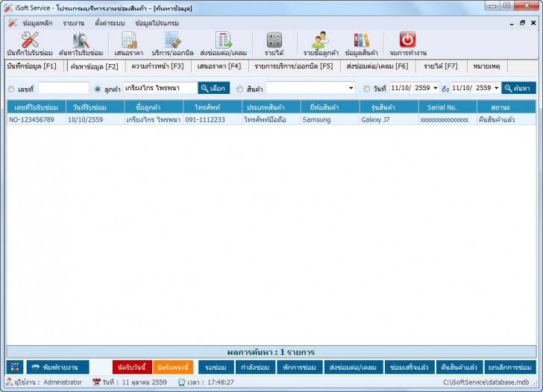The image size is (543, 392).
Task: Switch to ส่งซ่อมต่อ/เคลม [F6] tab
Action: pos(377,66)
